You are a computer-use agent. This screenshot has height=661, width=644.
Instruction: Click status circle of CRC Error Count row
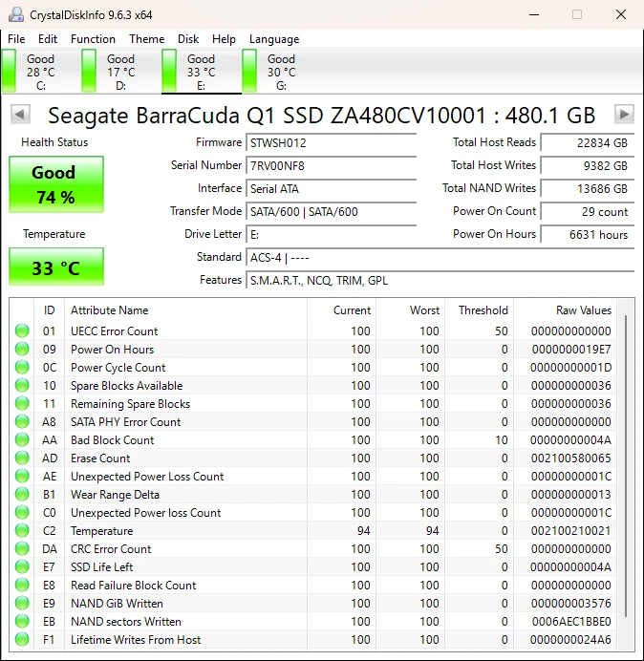(22, 548)
